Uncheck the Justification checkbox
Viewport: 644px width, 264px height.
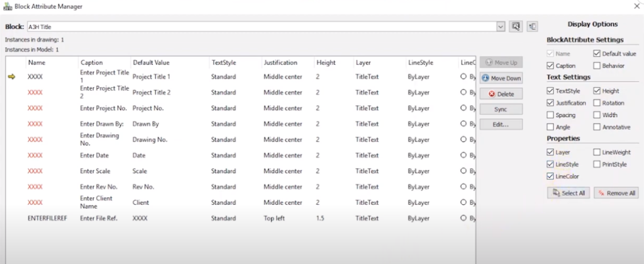[551, 103]
